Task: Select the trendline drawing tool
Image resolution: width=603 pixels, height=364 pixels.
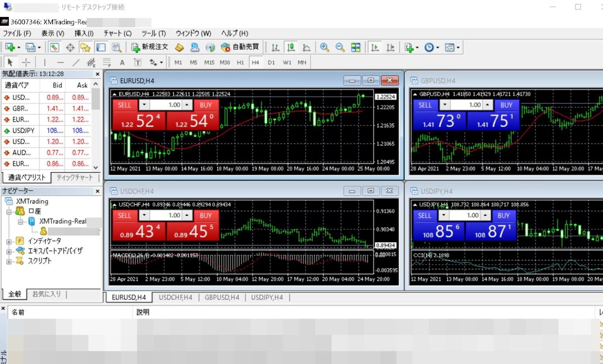Action: 76,62
